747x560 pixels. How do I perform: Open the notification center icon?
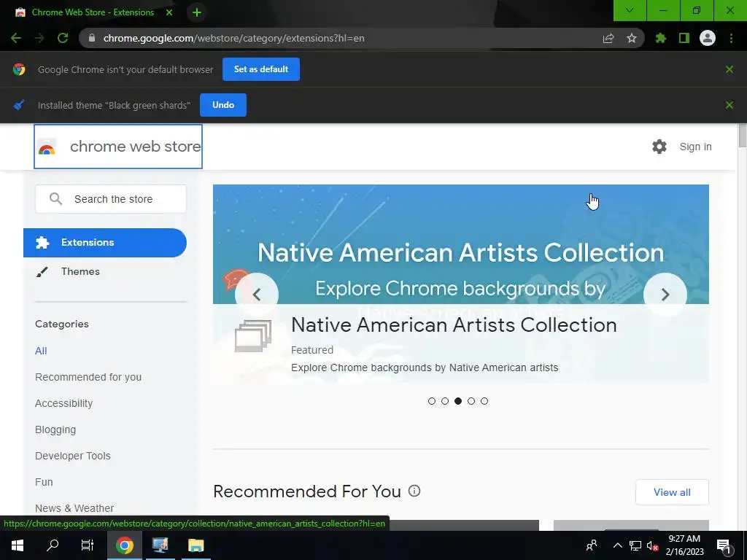point(724,545)
